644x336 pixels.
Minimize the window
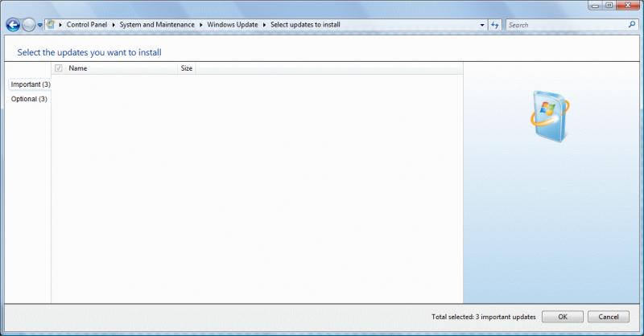tap(595, 6)
